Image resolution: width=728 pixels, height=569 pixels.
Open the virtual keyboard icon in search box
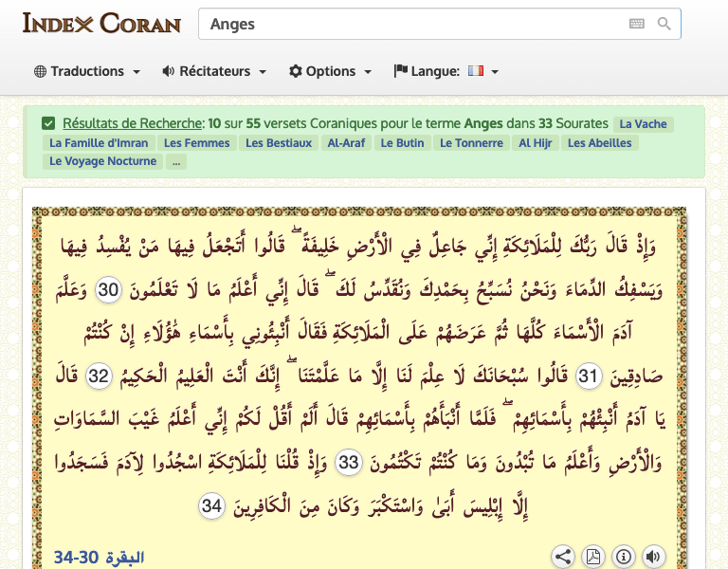(637, 24)
